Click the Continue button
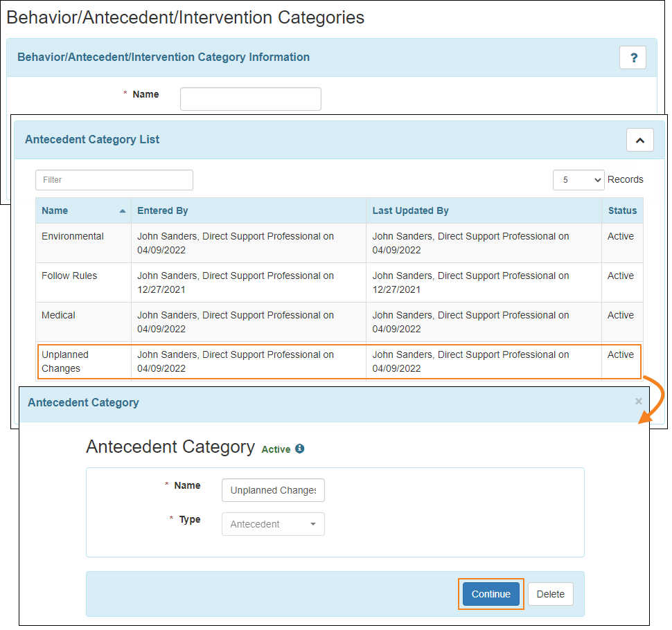Viewport: 672px width, 630px height. (490, 594)
